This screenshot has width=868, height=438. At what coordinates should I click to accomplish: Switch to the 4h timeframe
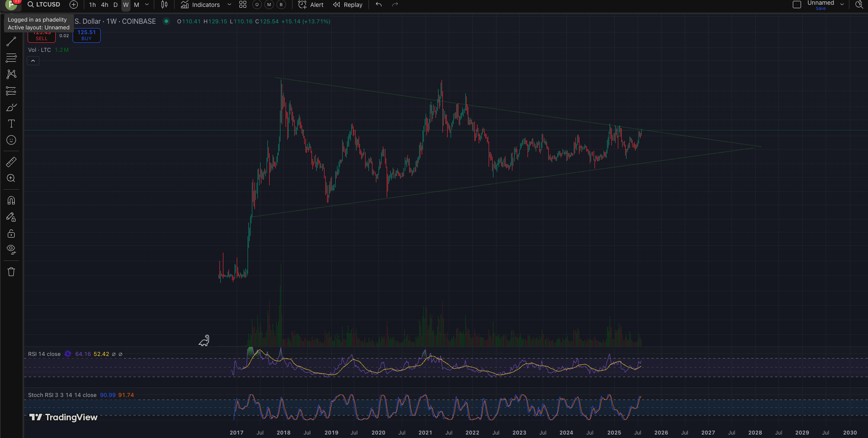point(105,5)
